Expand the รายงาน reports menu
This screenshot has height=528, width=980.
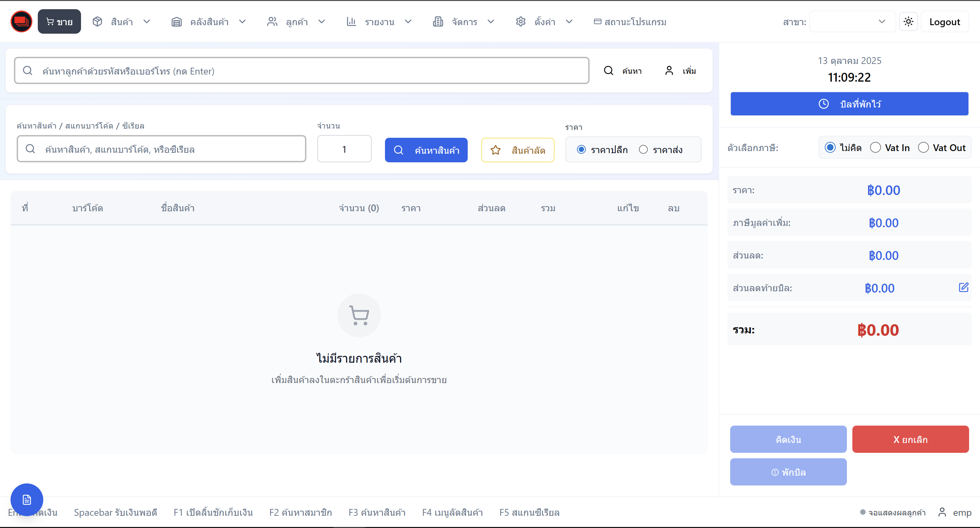(379, 22)
